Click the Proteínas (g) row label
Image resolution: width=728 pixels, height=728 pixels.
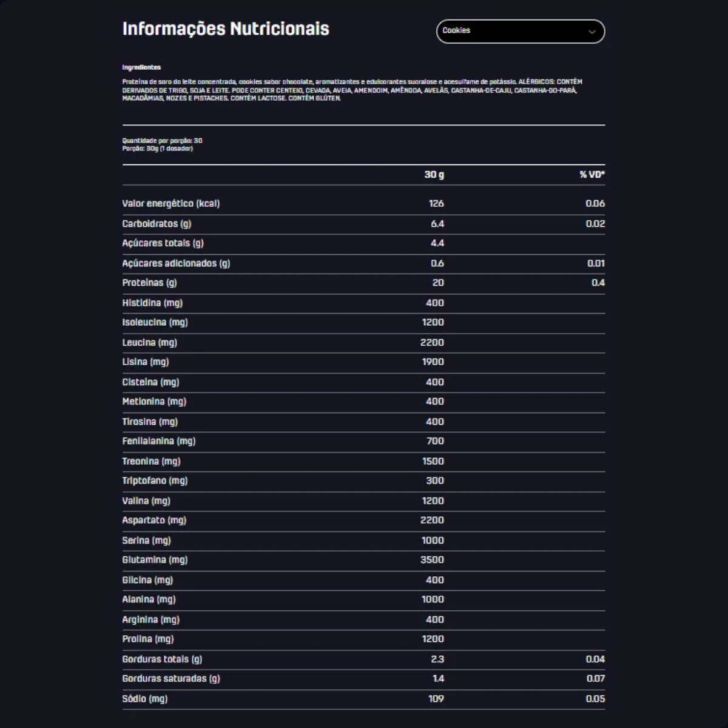click(149, 283)
